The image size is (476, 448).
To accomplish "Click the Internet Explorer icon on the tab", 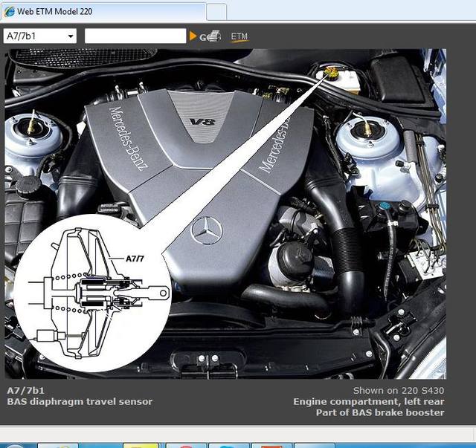I will click(x=10, y=12).
